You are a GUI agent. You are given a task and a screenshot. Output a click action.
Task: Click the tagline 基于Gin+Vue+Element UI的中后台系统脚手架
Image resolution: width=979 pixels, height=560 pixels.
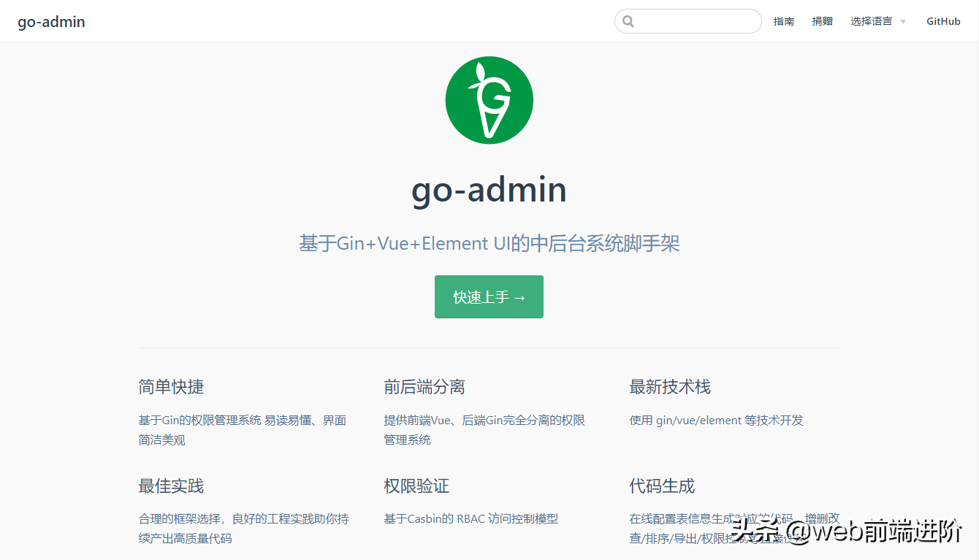pos(489,243)
